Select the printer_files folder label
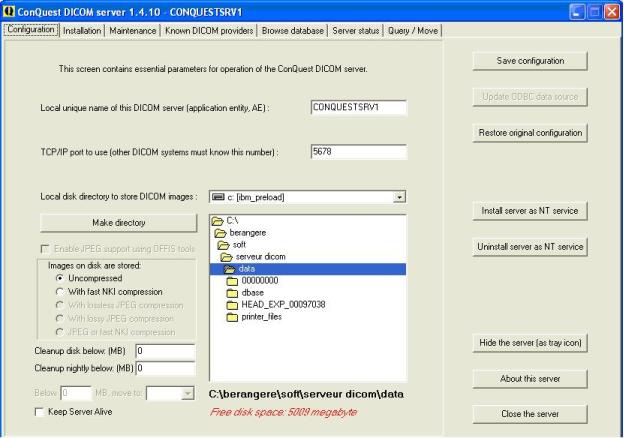The image size is (624, 438). tap(261, 317)
